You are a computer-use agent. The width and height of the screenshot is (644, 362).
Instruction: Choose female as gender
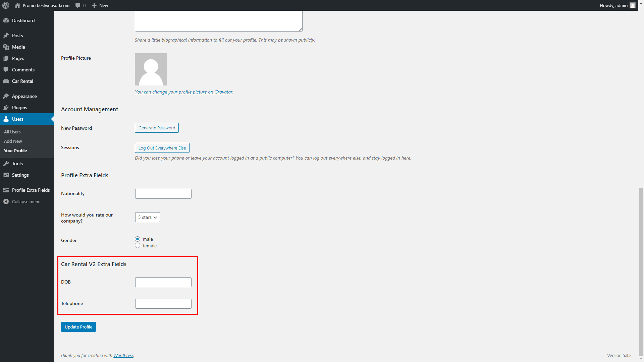(138, 245)
